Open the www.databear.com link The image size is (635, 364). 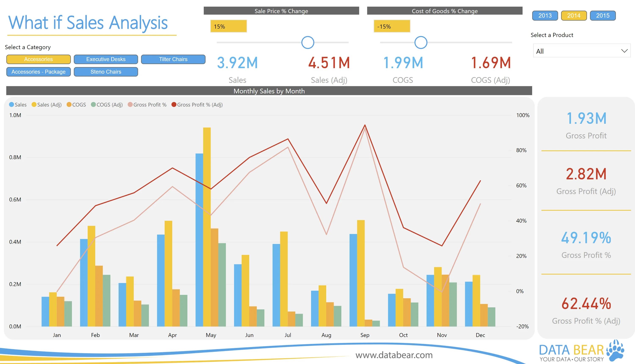(394, 355)
